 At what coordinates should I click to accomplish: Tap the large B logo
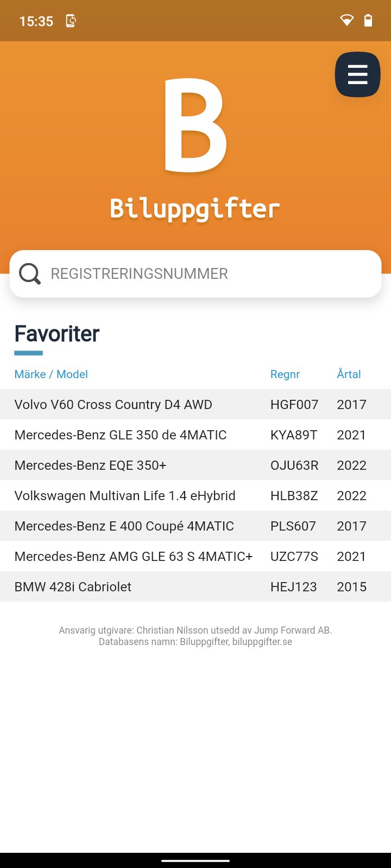click(195, 125)
